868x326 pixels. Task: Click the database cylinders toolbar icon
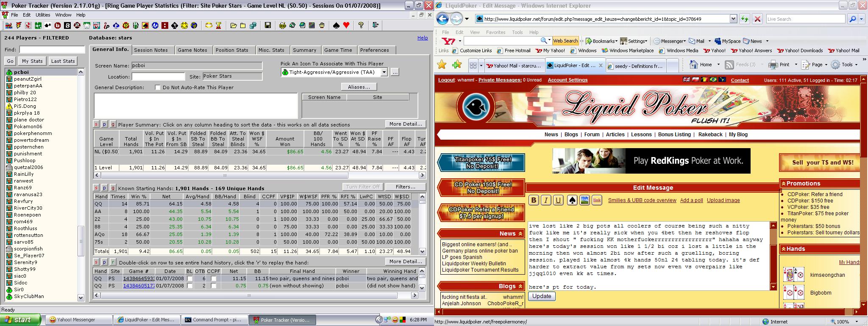253,25
